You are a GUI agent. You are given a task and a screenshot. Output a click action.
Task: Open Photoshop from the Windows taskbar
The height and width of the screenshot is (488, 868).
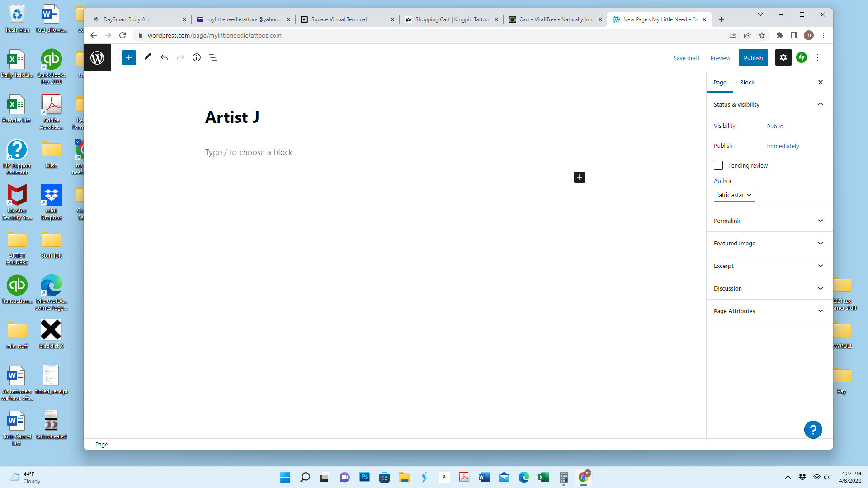pyautogui.click(x=364, y=477)
